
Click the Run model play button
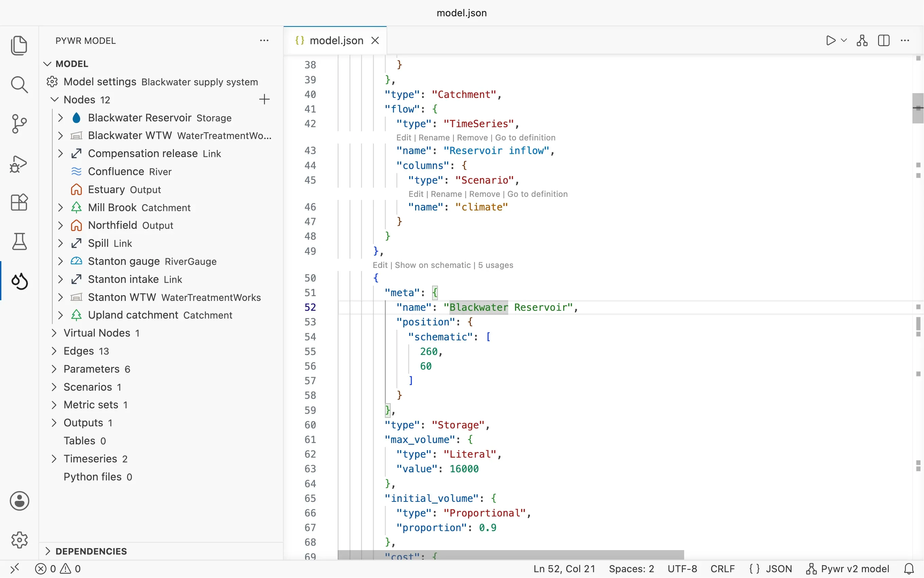831,40
